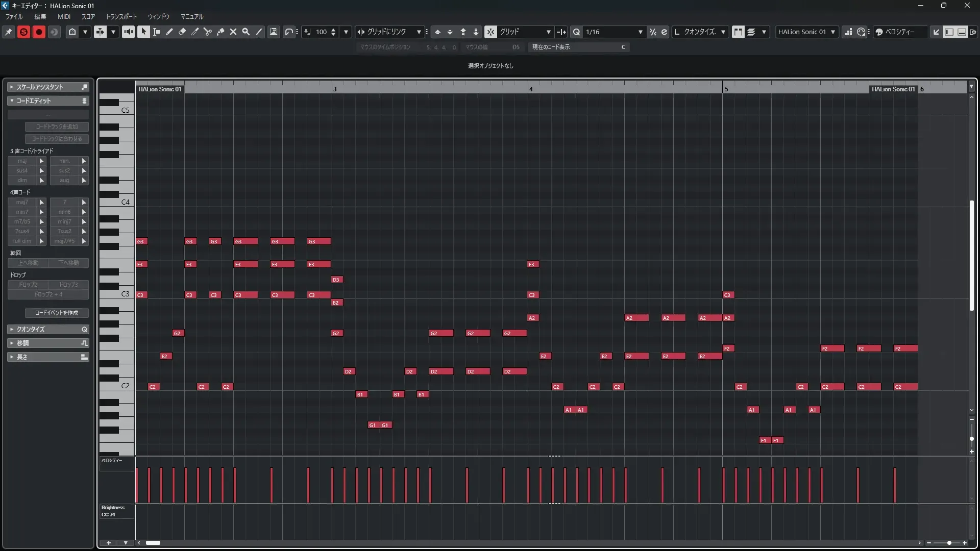980x551 pixels.
Task: Select the Draw pencil tool
Action: pyautogui.click(x=169, y=32)
